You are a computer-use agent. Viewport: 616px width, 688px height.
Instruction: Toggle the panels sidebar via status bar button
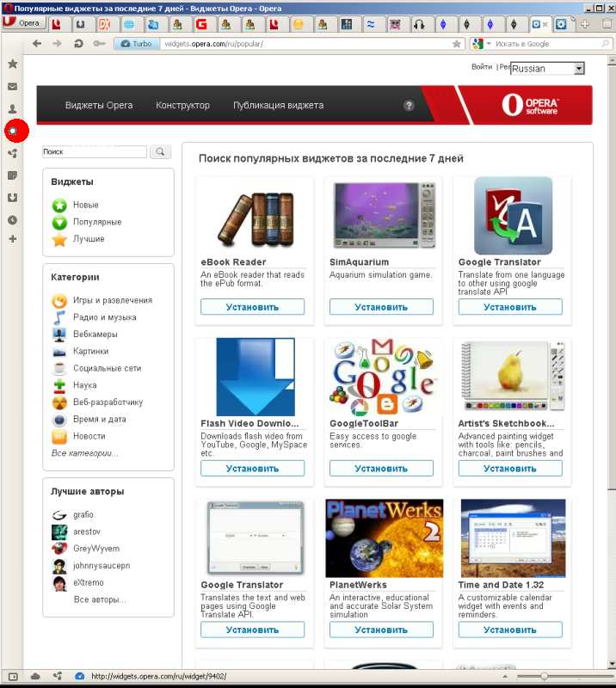coord(13,677)
